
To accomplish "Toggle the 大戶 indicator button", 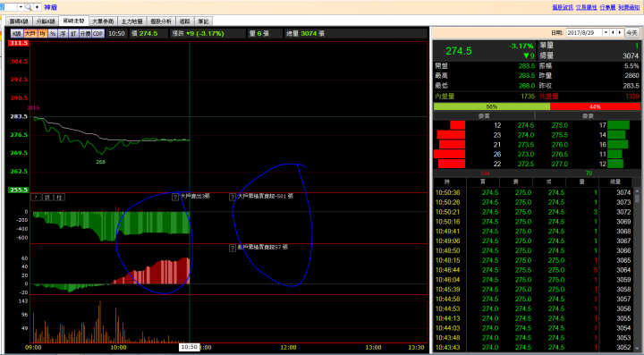I will coord(30,34).
